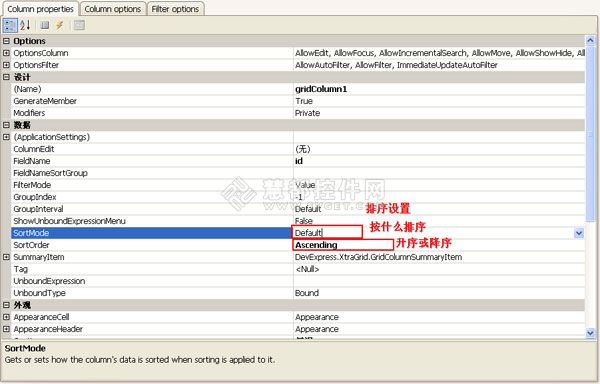The height and width of the screenshot is (384, 600).
Task: Show Events via the lightning icon
Action: click(x=59, y=25)
